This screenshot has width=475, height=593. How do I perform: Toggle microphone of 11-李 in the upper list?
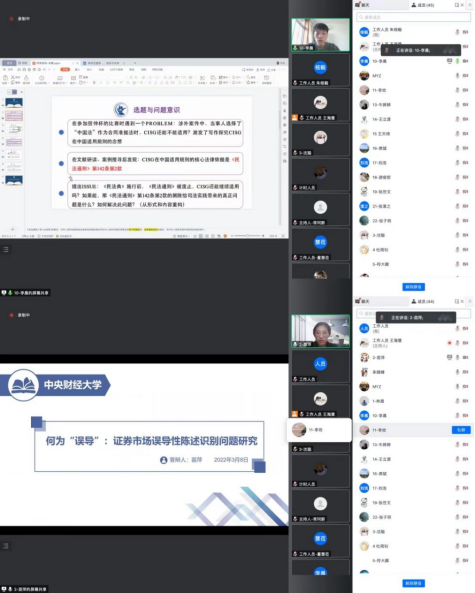click(x=458, y=90)
